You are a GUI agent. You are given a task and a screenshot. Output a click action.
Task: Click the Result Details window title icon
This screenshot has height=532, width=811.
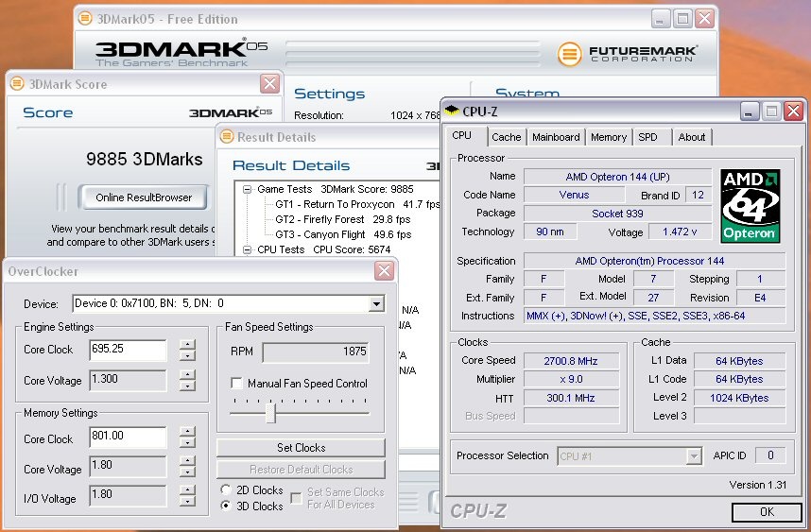pos(227,136)
